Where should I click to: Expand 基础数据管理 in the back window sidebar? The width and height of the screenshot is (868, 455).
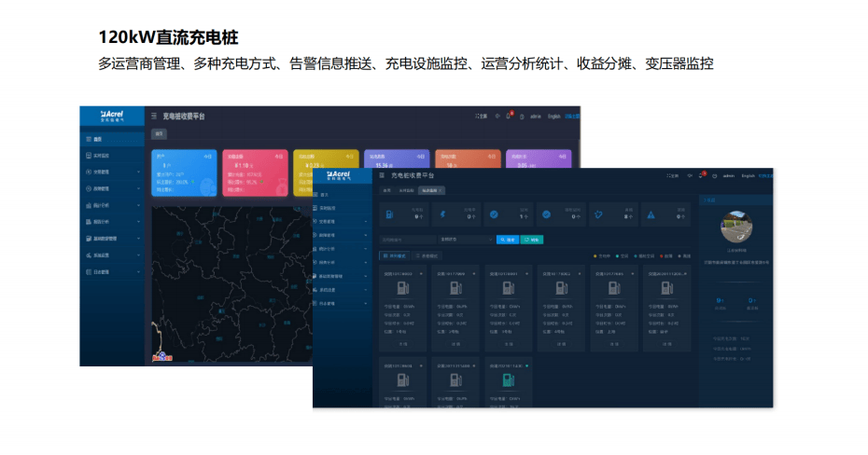[x=112, y=239]
